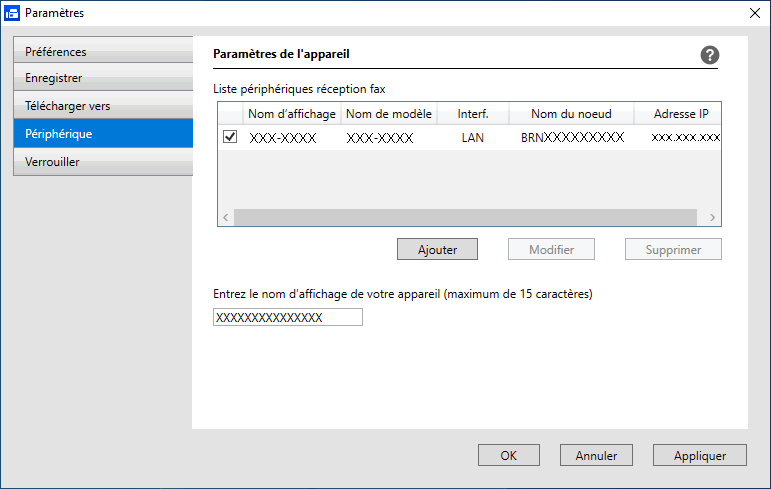The image size is (771, 489).
Task: Click the Ajouter button
Action: tap(437, 249)
